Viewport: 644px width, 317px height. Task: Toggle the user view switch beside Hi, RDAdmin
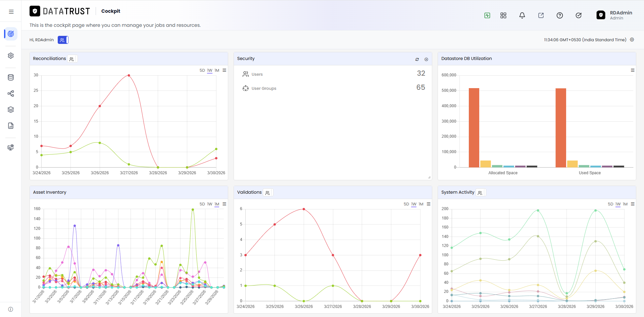[x=63, y=40]
